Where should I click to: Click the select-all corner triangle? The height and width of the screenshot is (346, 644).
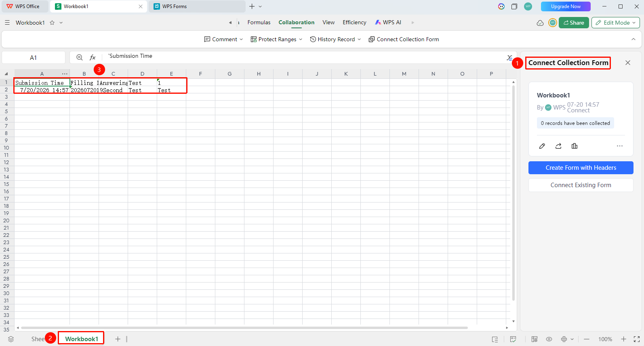click(6, 74)
